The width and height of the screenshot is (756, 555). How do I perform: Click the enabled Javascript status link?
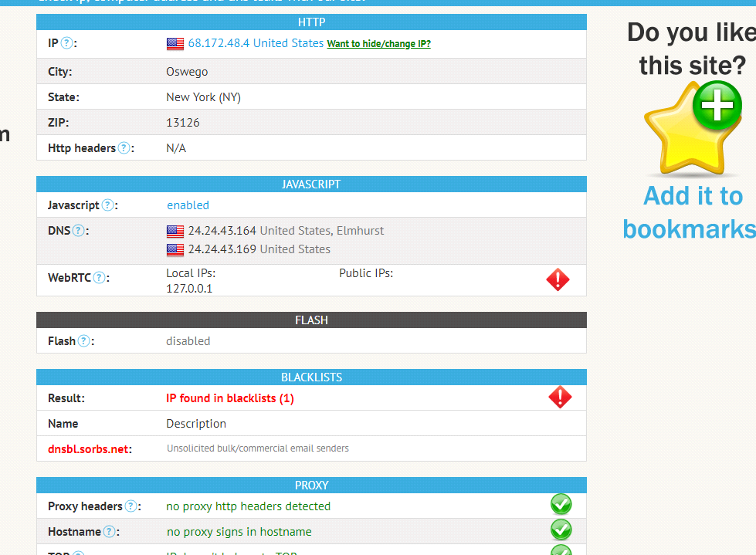pyautogui.click(x=188, y=205)
